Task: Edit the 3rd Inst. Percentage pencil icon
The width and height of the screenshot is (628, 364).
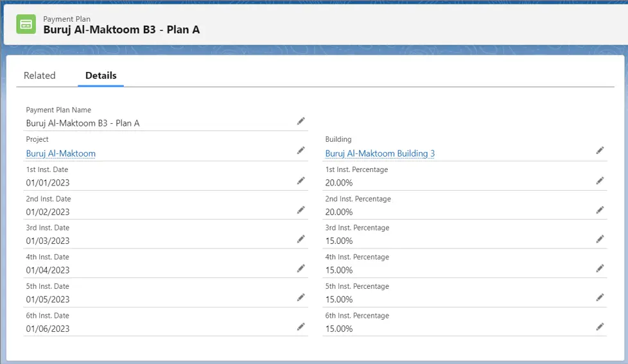Action: 600,239
